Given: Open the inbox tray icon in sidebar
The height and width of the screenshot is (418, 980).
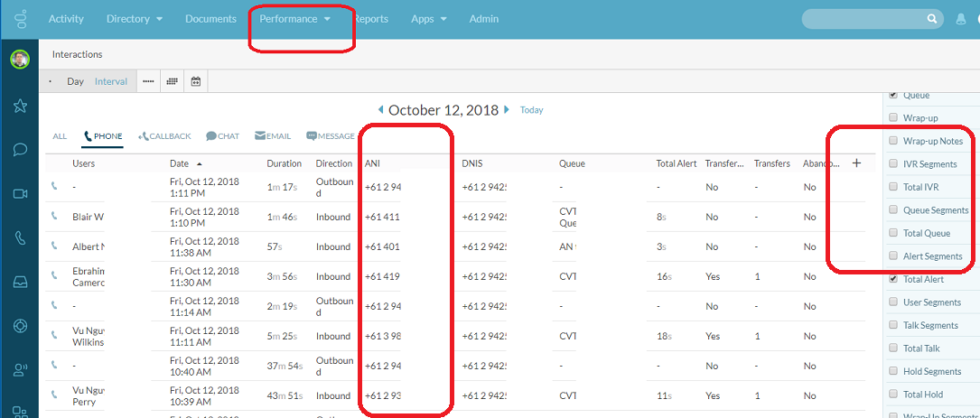Looking at the screenshot, I should (20, 282).
